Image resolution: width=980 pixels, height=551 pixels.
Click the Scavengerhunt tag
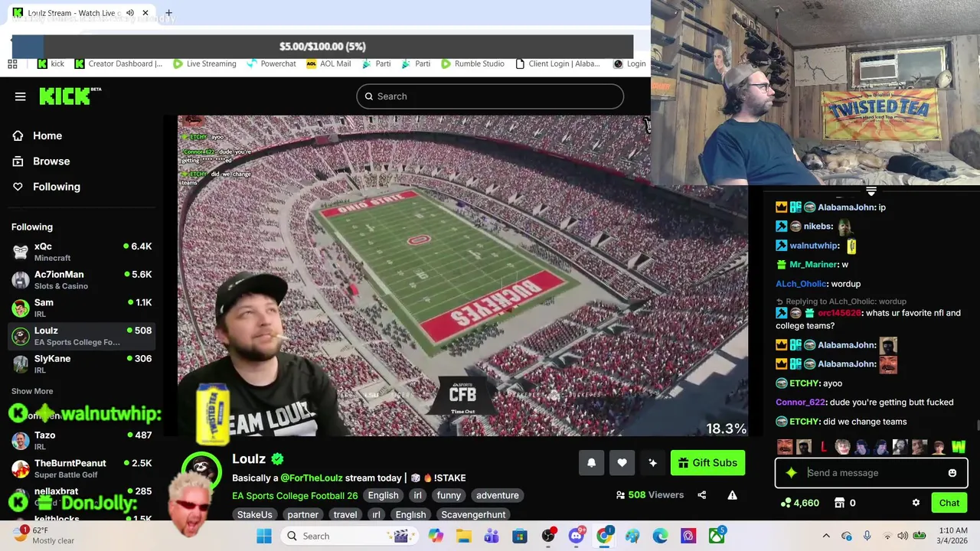[x=473, y=514]
